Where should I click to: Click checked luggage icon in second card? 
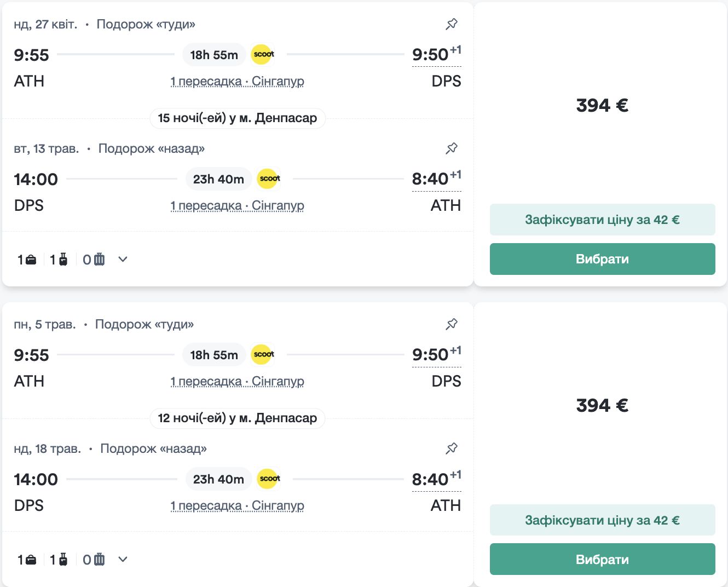[x=99, y=560]
